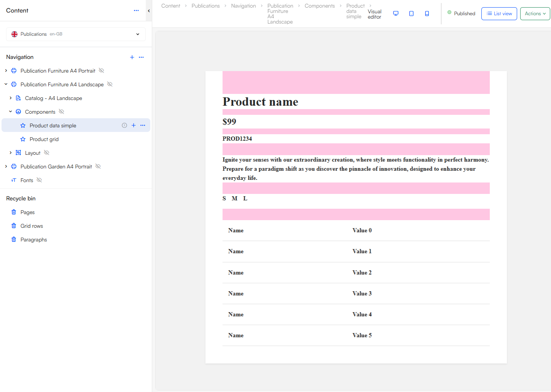Go to Components breadcrumb link
This screenshot has height=392, width=551.
pyautogui.click(x=320, y=6)
